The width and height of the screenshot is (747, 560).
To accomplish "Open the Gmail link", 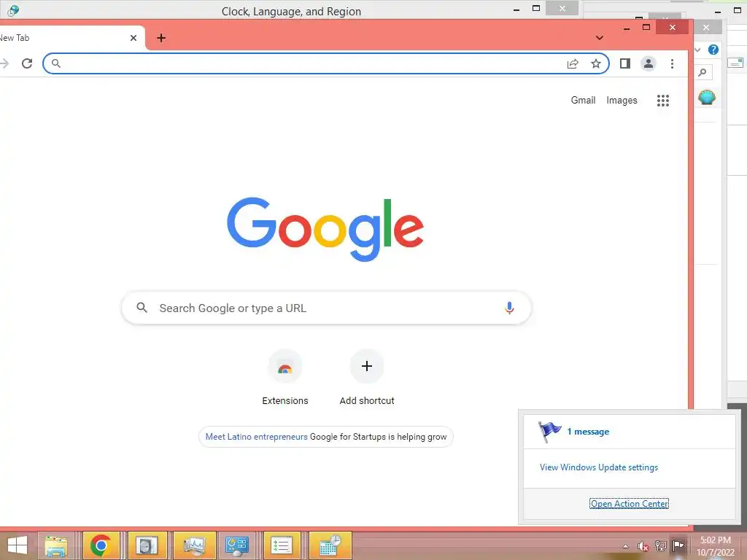I will point(583,101).
